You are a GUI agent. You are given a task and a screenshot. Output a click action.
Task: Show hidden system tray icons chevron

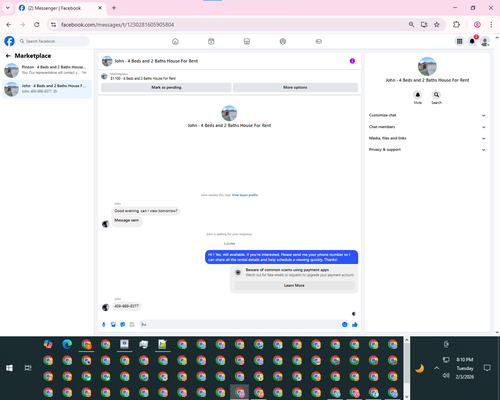[436, 368]
